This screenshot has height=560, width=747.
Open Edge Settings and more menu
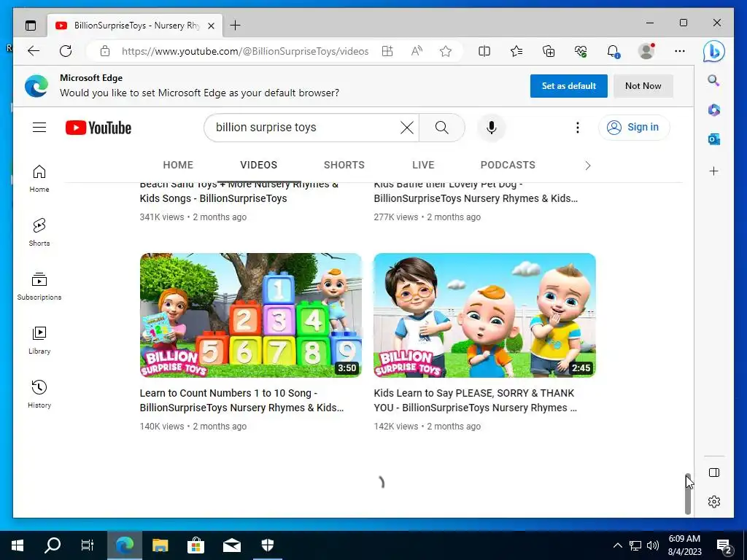click(x=680, y=51)
